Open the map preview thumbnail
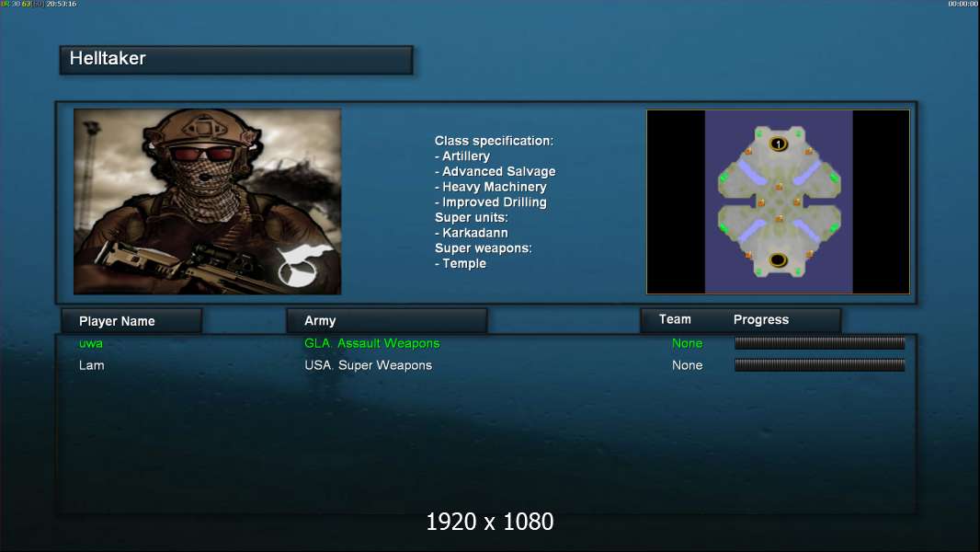The image size is (980, 552). click(x=778, y=201)
